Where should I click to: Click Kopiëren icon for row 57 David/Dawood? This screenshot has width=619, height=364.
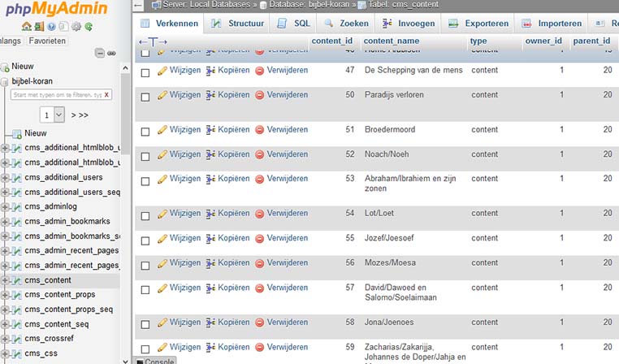click(x=211, y=288)
